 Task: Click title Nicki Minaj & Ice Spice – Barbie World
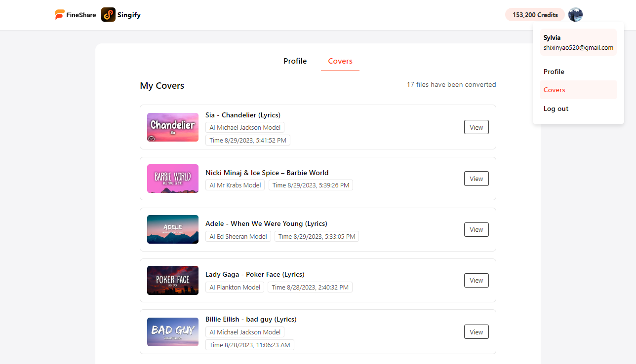[x=267, y=173]
